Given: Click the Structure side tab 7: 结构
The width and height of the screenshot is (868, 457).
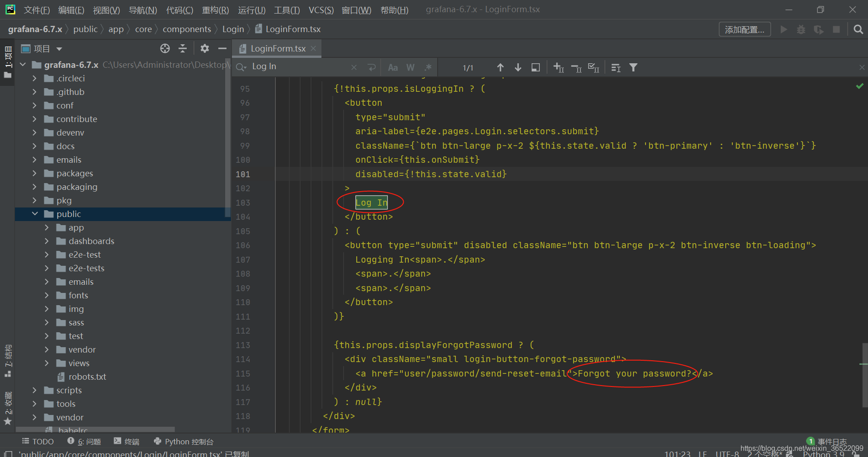Looking at the screenshot, I should [x=8, y=361].
